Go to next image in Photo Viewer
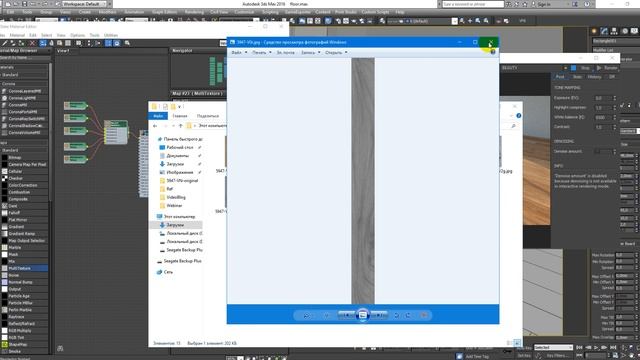The height and width of the screenshot is (360, 640). (x=379, y=315)
